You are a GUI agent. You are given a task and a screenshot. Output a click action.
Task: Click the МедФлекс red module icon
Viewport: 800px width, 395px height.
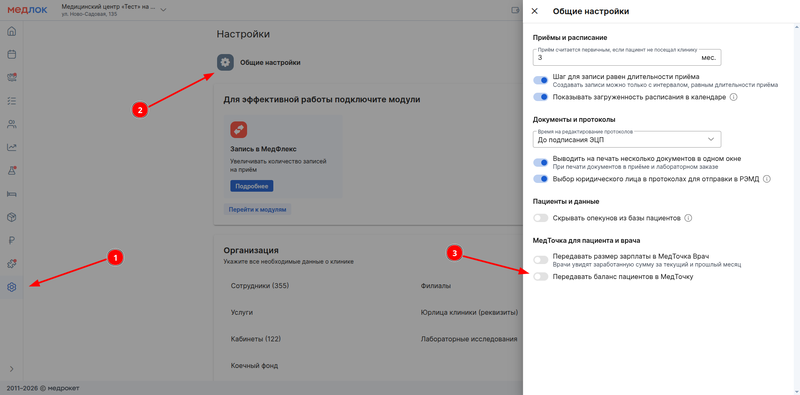click(239, 130)
